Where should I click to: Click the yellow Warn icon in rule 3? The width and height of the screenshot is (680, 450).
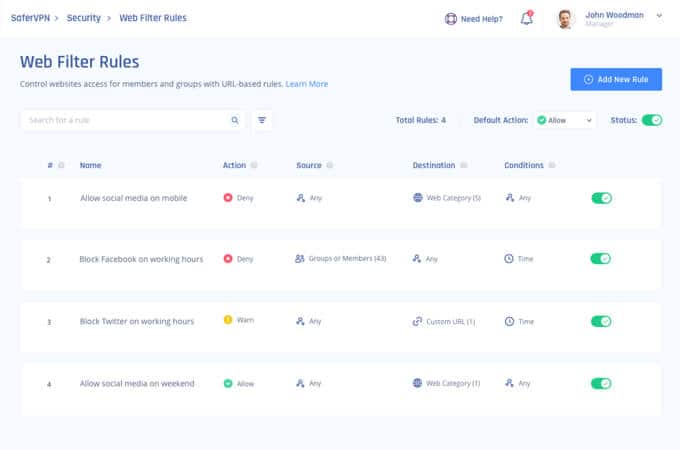coord(228,320)
